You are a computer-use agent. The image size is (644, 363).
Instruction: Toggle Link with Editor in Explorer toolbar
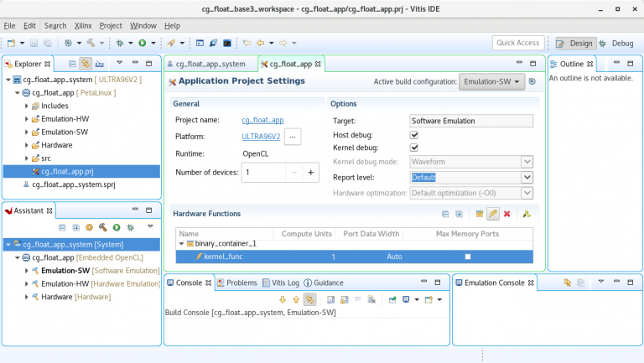pyautogui.click(x=86, y=63)
